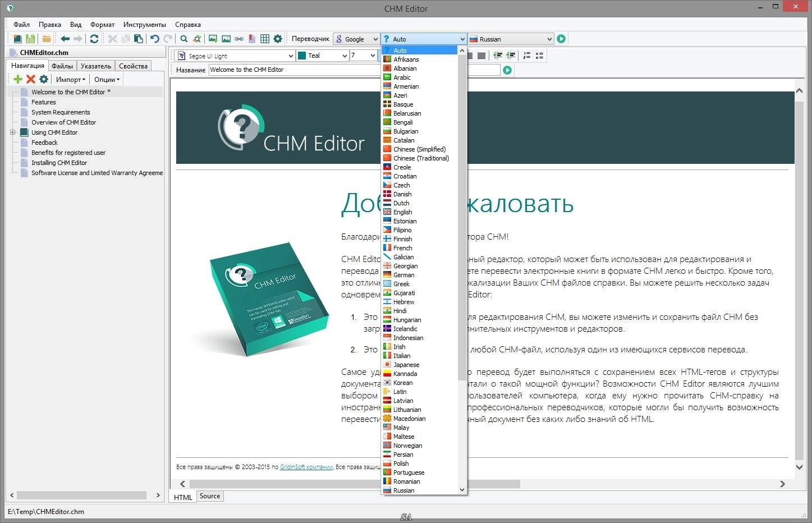This screenshot has height=523, width=812.
Task: Click the Название title input field
Action: [354, 70]
